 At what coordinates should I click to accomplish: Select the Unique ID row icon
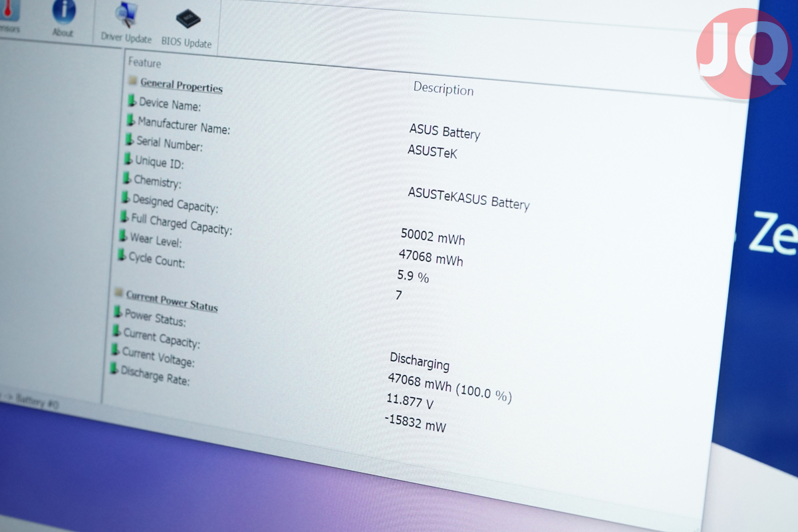click(127, 159)
